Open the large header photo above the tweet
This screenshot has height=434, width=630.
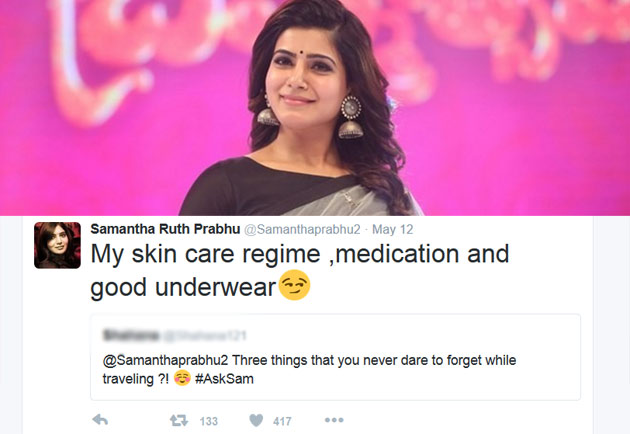[x=315, y=108]
